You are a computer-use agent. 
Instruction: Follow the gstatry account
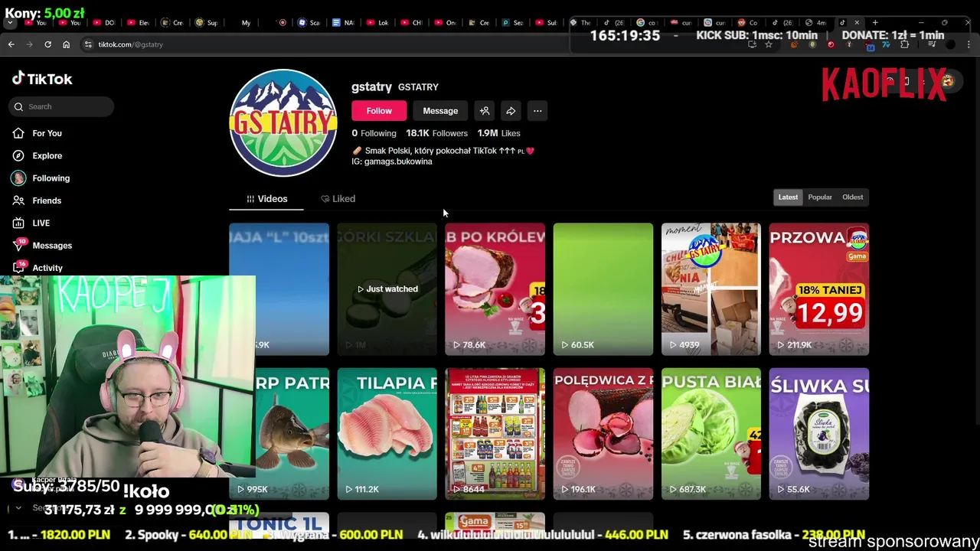(379, 111)
